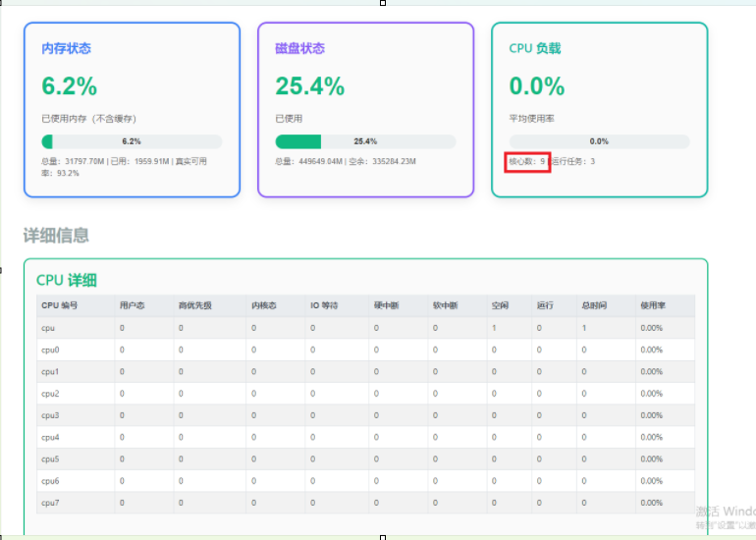This screenshot has width=756, height=540.
Task: Click the CPU 负载 card title
Action: pos(535,48)
